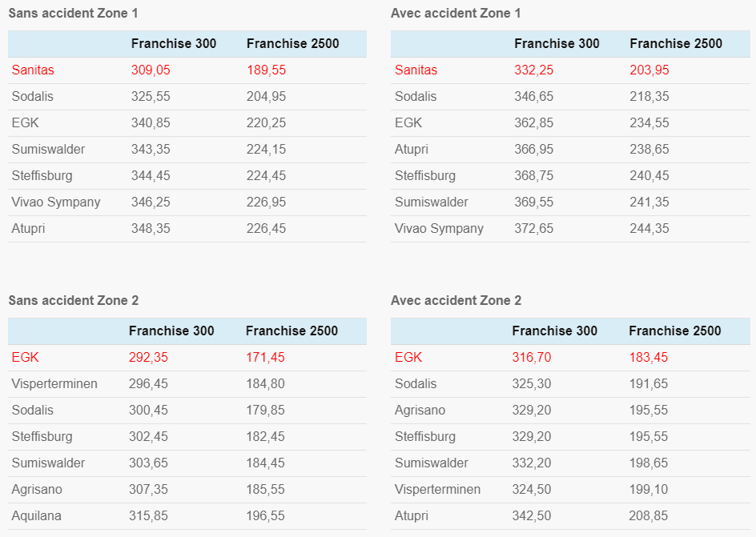Select the 309,05 premium value
Image resolution: width=756 pixels, height=537 pixels.
(x=151, y=70)
